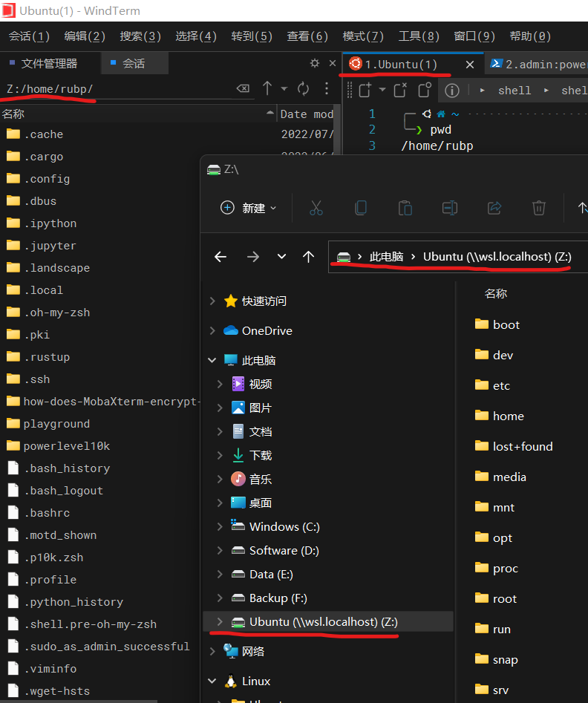Click the paste icon in Explorer toolbar
Image resolution: width=588 pixels, height=703 pixels.
[405, 208]
